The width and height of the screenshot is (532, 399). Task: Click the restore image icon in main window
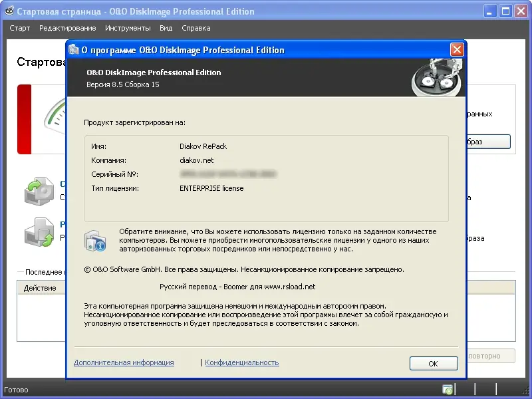39,232
